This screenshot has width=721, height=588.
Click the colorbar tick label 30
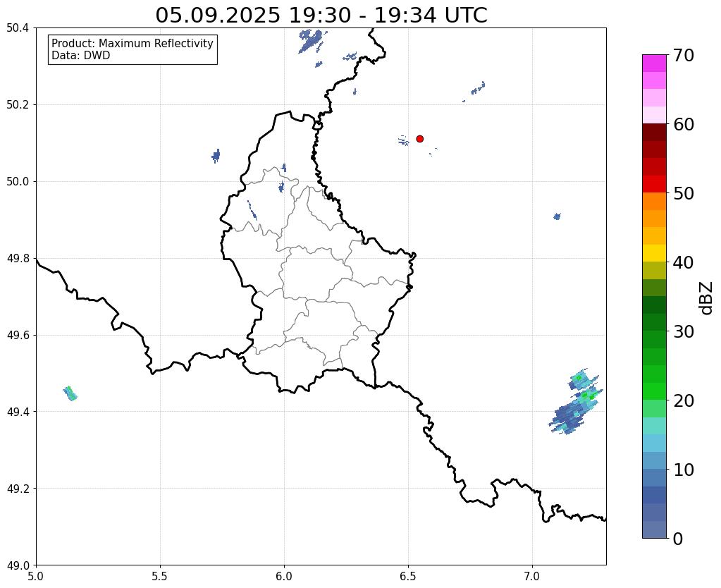point(684,331)
